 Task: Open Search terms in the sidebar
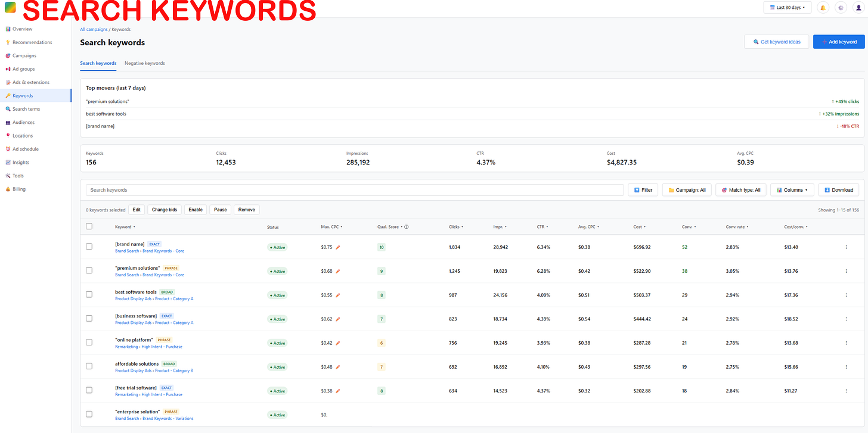tap(36, 109)
